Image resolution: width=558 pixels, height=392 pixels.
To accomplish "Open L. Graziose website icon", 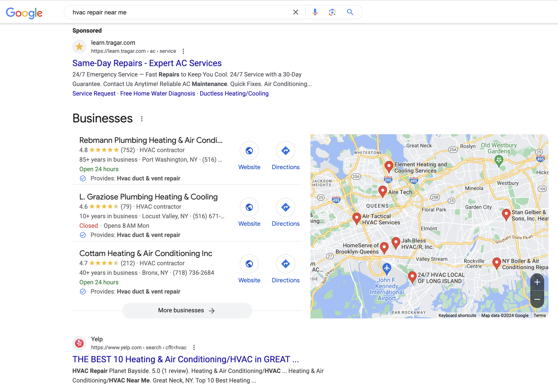I will 249,207.
